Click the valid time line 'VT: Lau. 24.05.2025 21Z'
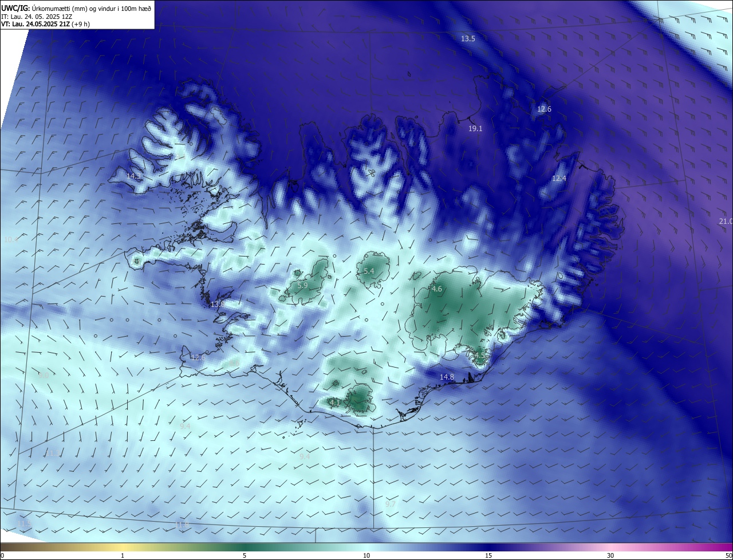Image resolution: width=733 pixels, height=560 pixels. tap(36, 24)
